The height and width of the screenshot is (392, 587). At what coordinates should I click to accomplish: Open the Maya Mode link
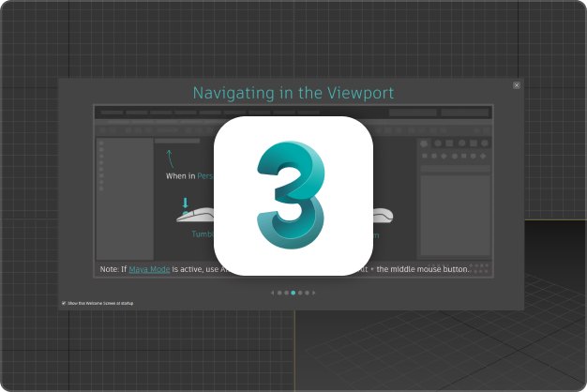click(149, 269)
